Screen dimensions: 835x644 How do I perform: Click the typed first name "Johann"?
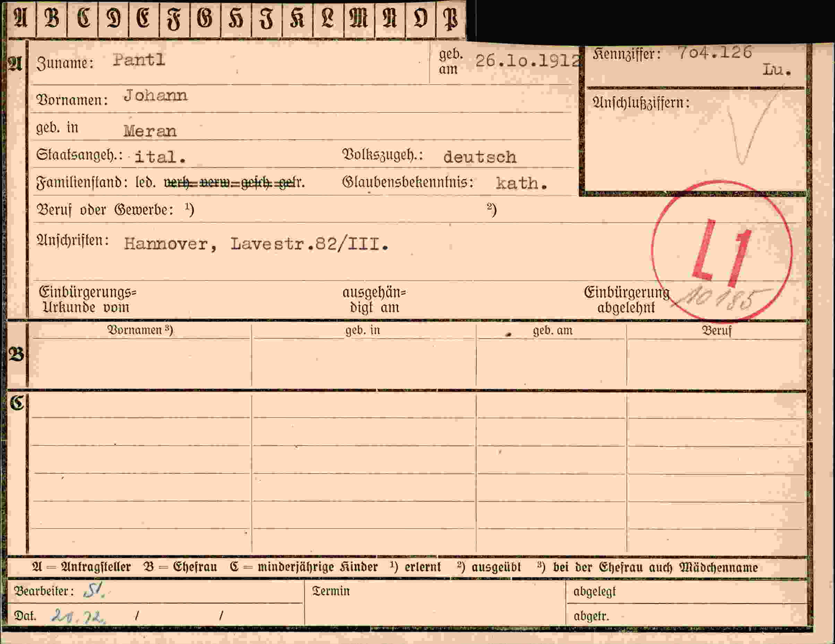[156, 96]
